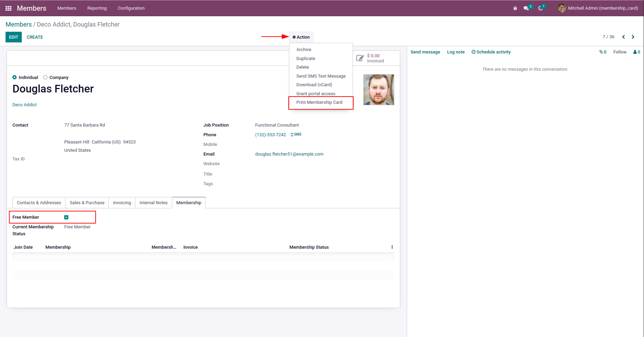Viewport: 644px width, 337px height.
Task: Open the Deco Addict company link
Action: [x=25, y=105]
